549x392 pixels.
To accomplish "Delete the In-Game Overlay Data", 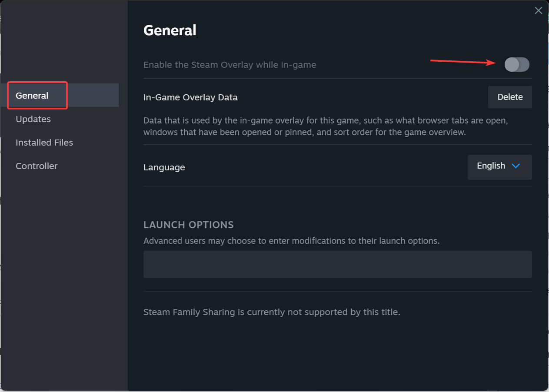I will click(510, 97).
